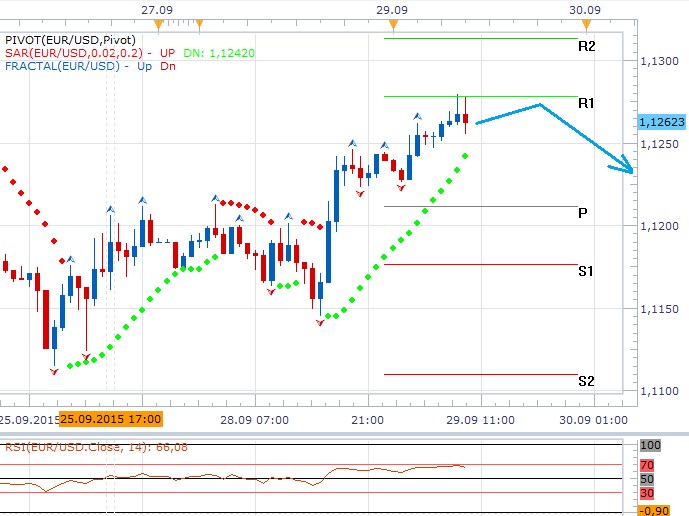Click the orange -0,90 value tag

click(x=656, y=510)
